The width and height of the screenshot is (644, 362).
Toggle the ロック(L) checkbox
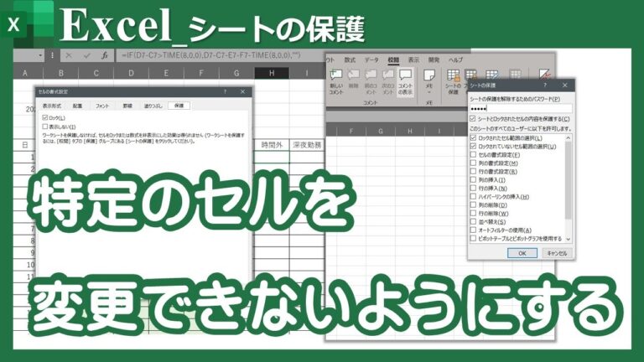pos(44,118)
